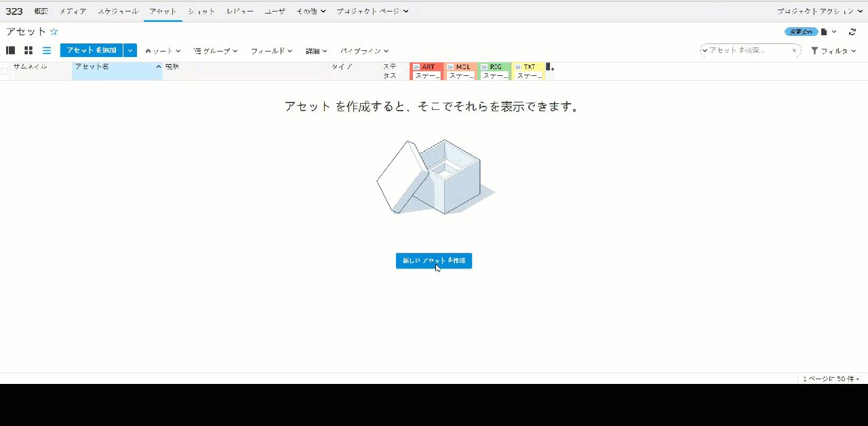
Task: Refresh the page with the reload icon
Action: click(853, 31)
